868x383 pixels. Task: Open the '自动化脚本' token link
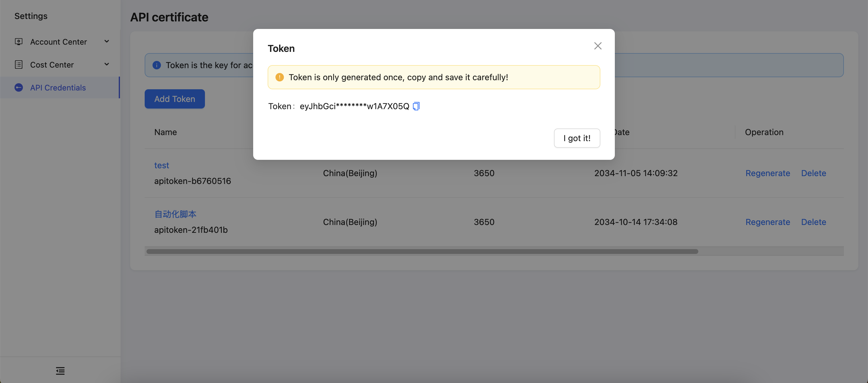click(175, 214)
